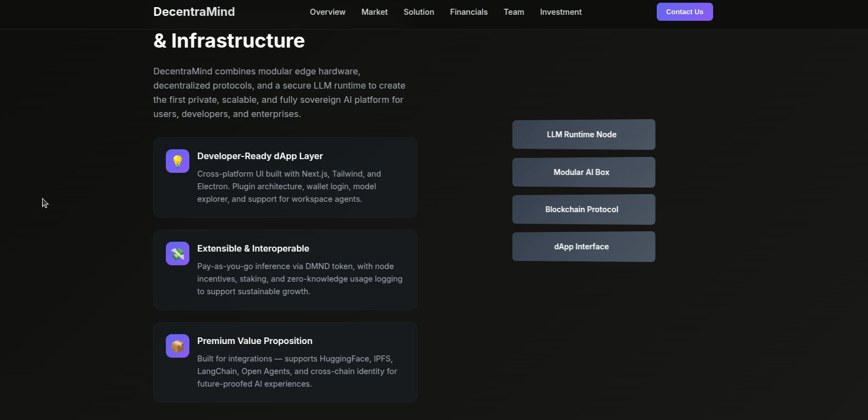This screenshot has width=868, height=420.
Task: Click the lightbulb icon in Developer-Ready card
Action: [177, 161]
